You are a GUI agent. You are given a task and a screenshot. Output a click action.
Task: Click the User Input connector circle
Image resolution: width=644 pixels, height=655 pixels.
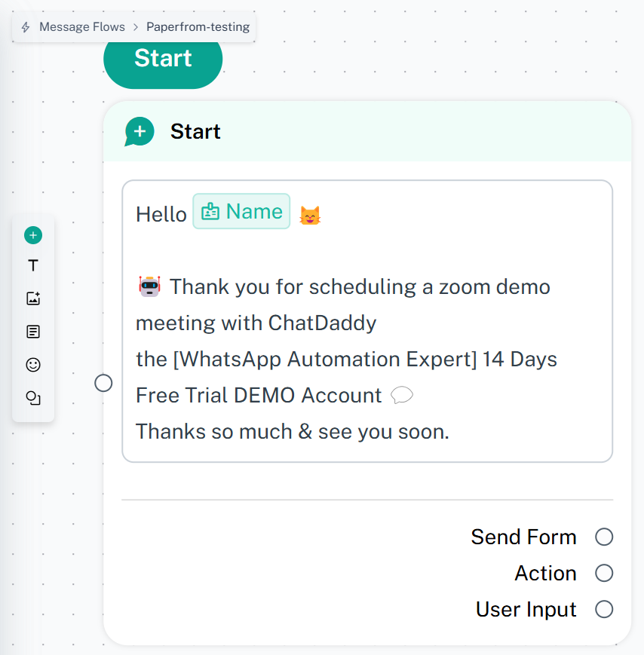(604, 609)
